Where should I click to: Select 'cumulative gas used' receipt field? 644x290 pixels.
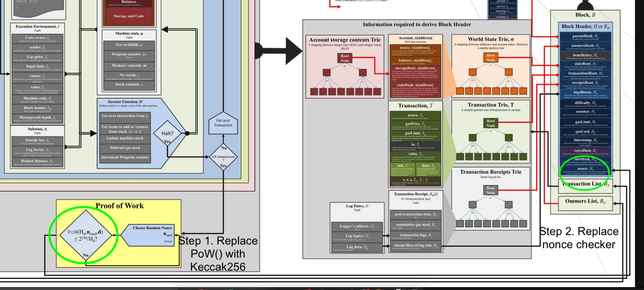(x=416, y=225)
